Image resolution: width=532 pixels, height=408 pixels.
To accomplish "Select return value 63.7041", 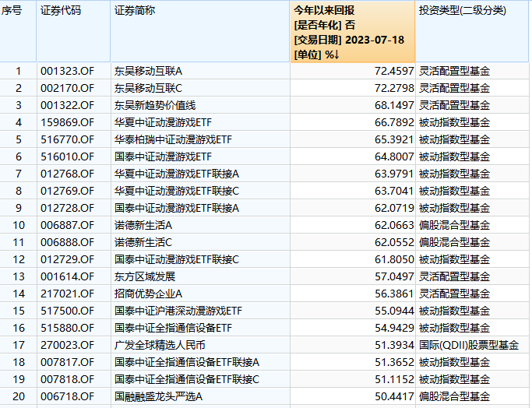I will tap(394, 191).
